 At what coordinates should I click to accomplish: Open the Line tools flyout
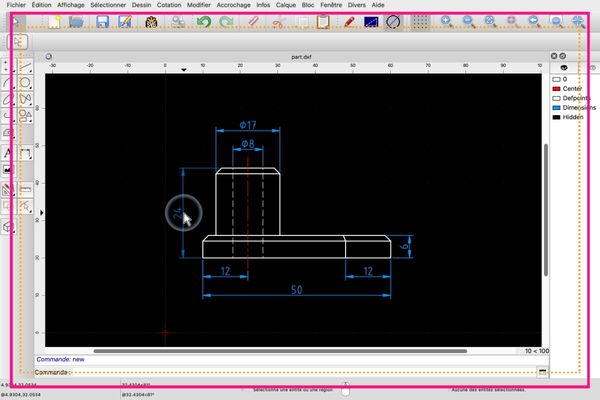click(x=25, y=66)
